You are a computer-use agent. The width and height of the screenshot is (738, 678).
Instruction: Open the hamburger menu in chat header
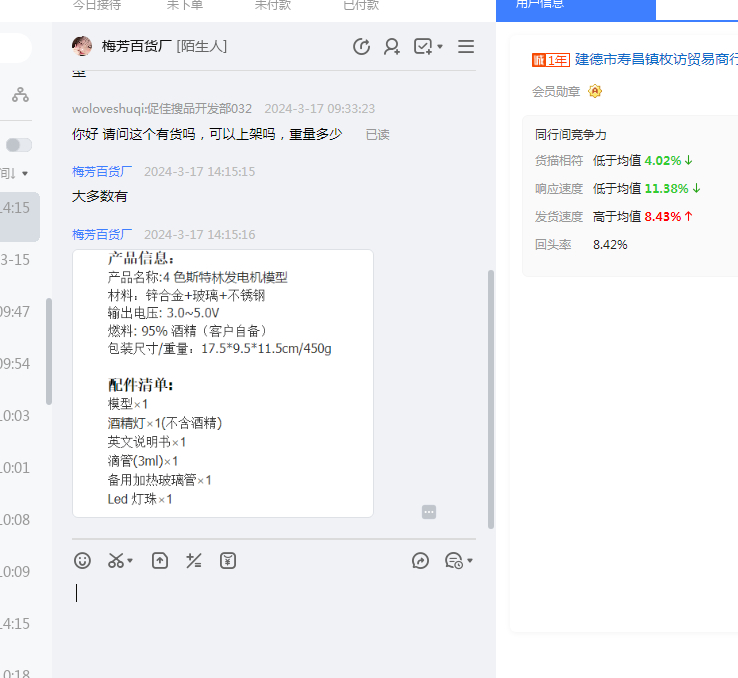(466, 46)
